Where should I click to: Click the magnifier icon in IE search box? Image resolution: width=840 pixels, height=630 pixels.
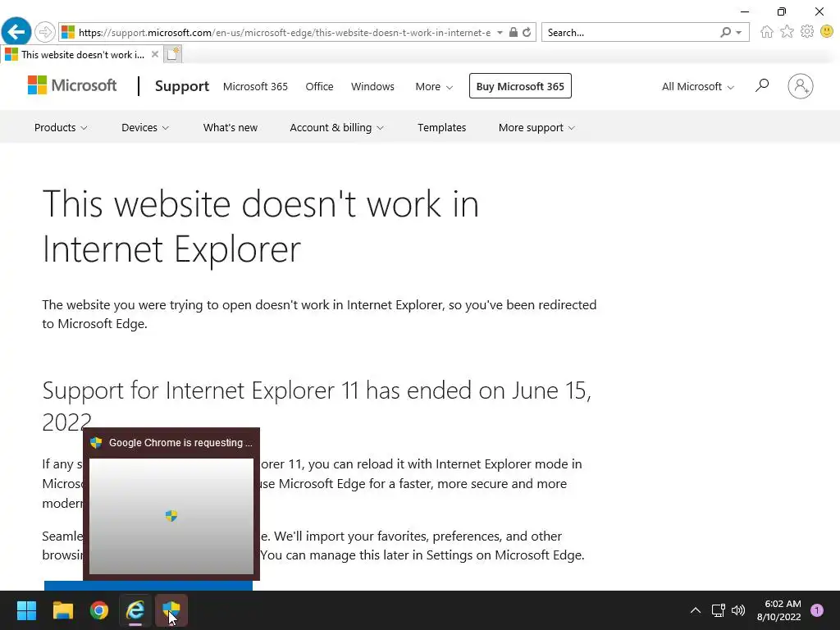[x=725, y=32]
